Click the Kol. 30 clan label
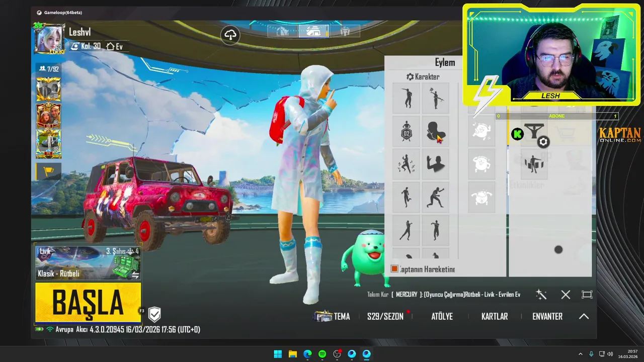 point(86,46)
